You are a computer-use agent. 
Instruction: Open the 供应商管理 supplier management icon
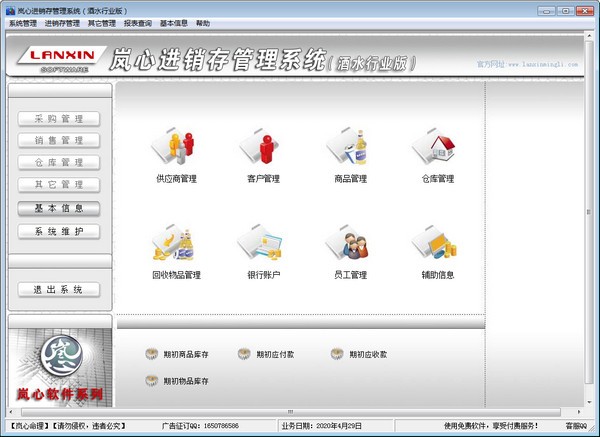point(173,147)
